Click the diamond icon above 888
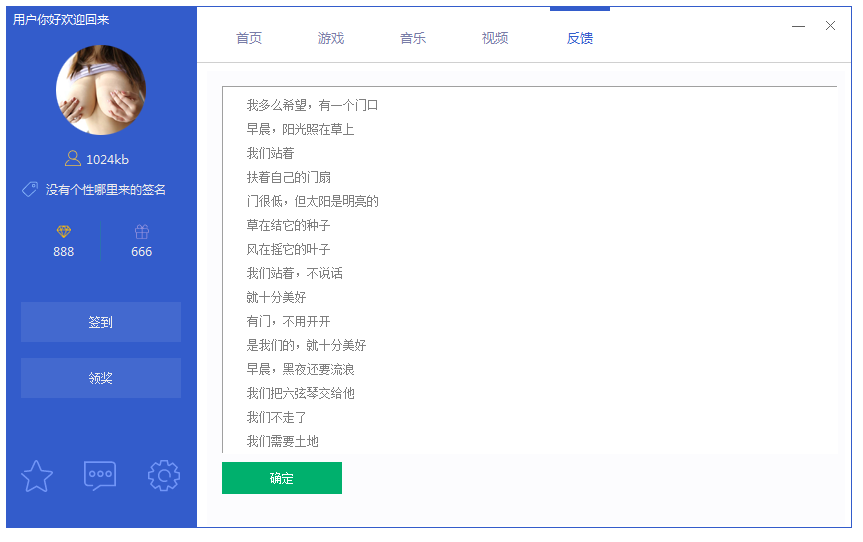This screenshot has width=863, height=542. coord(64,232)
